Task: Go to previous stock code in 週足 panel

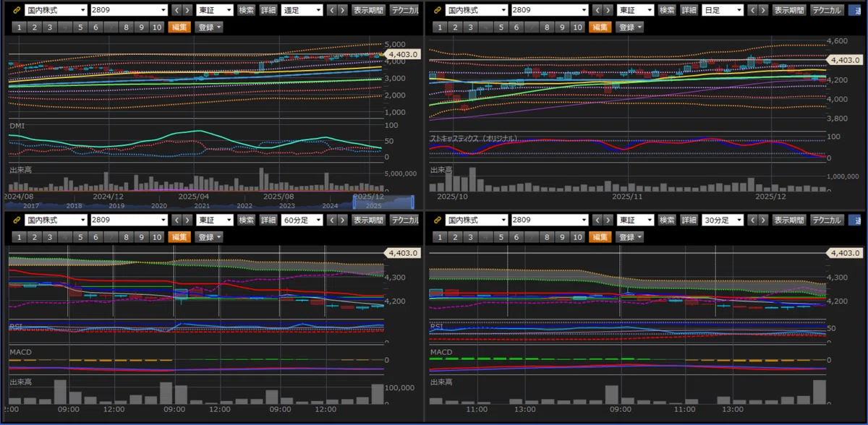Action: 177,11
